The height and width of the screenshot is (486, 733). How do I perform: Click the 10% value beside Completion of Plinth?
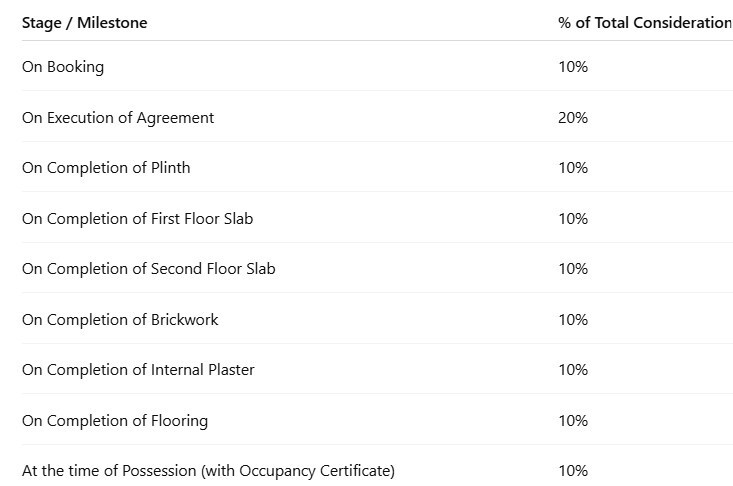tap(573, 168)
